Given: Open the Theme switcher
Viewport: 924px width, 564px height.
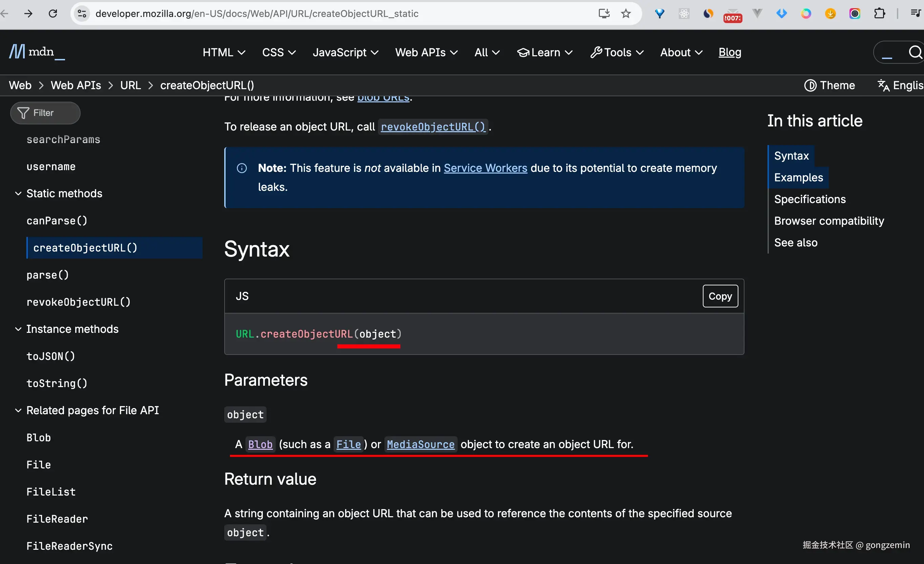Looking at the screenshot, I should (829, 85).
